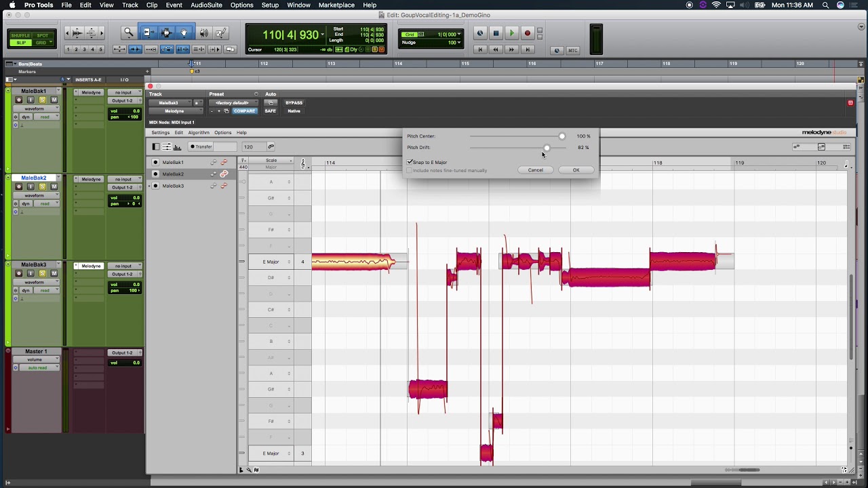Open the Melodyne Settings menu

(x=161, y=133)
